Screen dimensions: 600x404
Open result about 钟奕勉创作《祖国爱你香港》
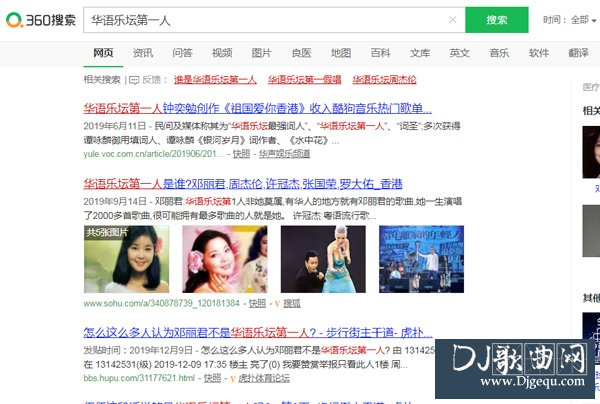258,108
